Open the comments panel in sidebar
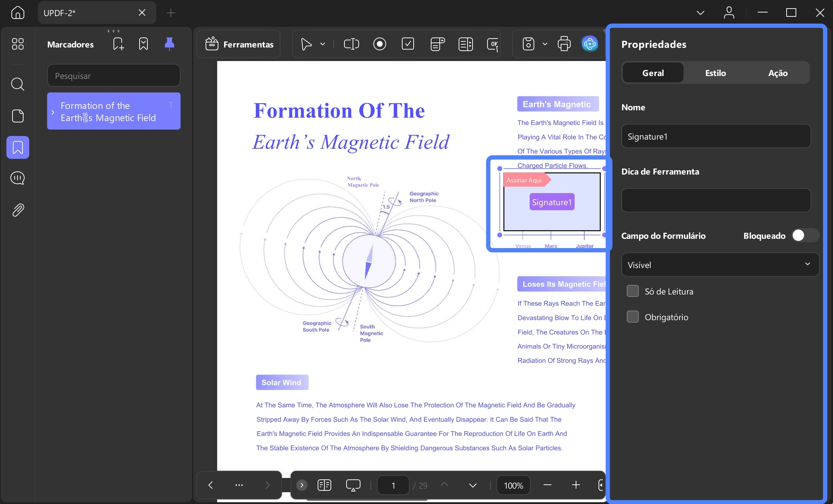This screenshot has width=833, height=504. point(18,178)
